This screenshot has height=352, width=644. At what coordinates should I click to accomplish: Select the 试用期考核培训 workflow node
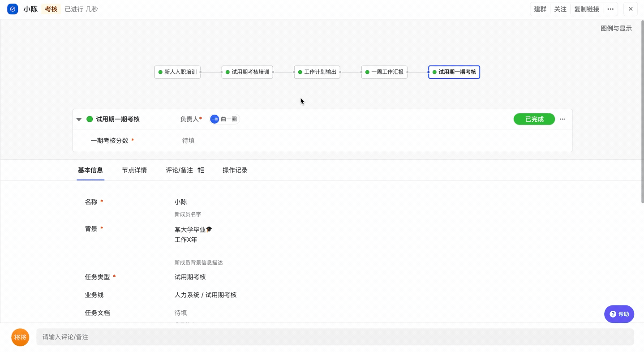point(247,72)
